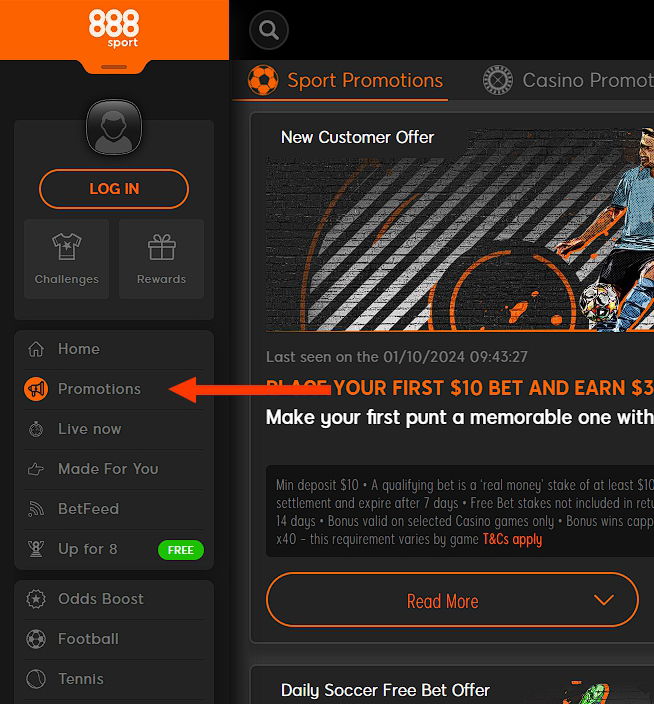Expand the Read More chevron
This screenshot has height=704, width=654.
pos(603,600)
